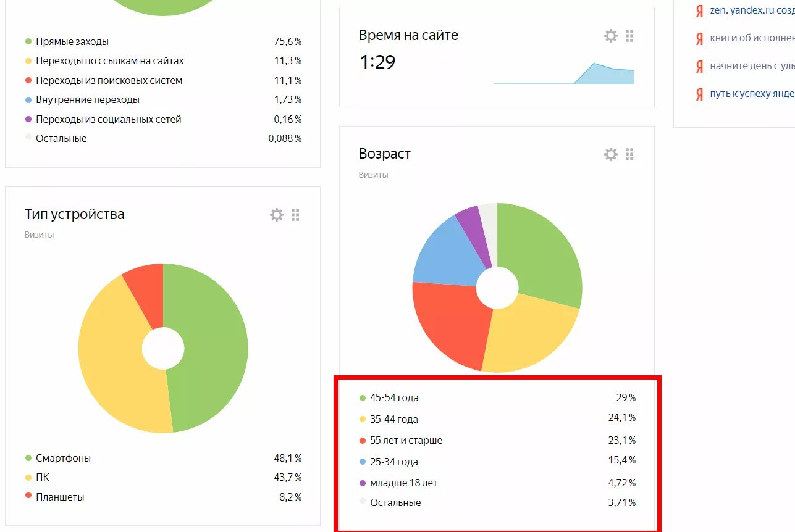The image size is (795, 532).
Task: Click grid handle icon of Возраст widget
Action: coord(629,154)
